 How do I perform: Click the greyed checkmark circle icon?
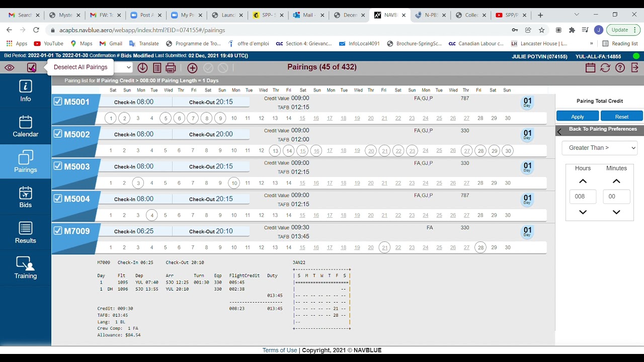208,67
